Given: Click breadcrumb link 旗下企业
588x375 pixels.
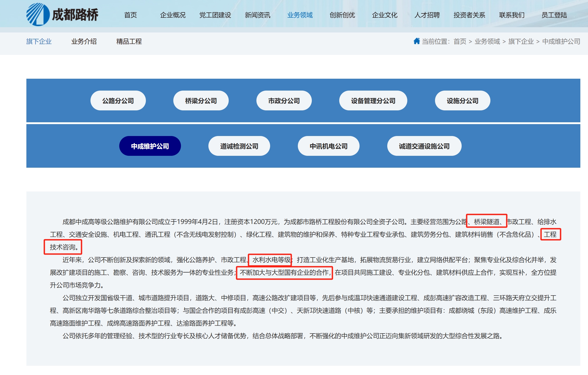Looking at the screenshot, I should coord(521,41).
